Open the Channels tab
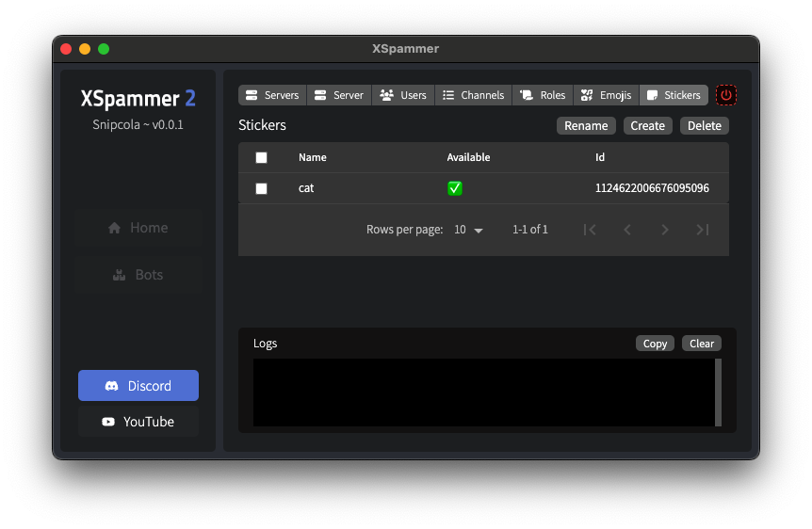 [473, 95]
